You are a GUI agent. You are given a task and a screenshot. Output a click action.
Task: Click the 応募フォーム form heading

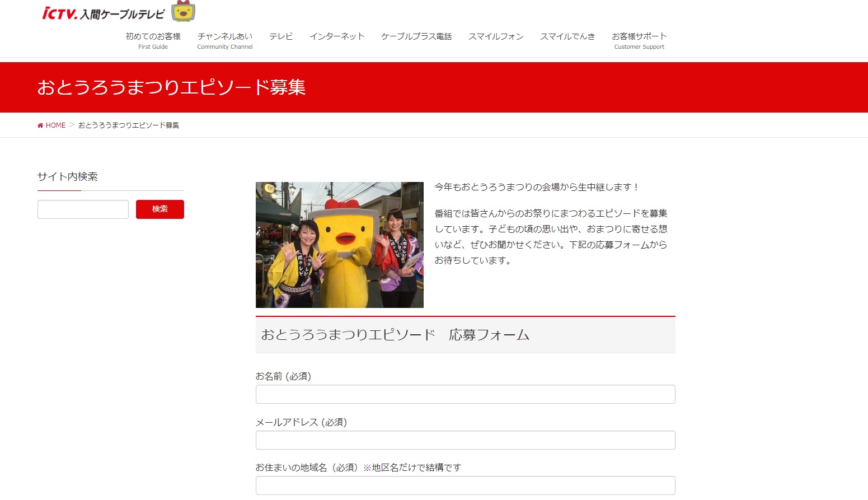tap(395, 335)
